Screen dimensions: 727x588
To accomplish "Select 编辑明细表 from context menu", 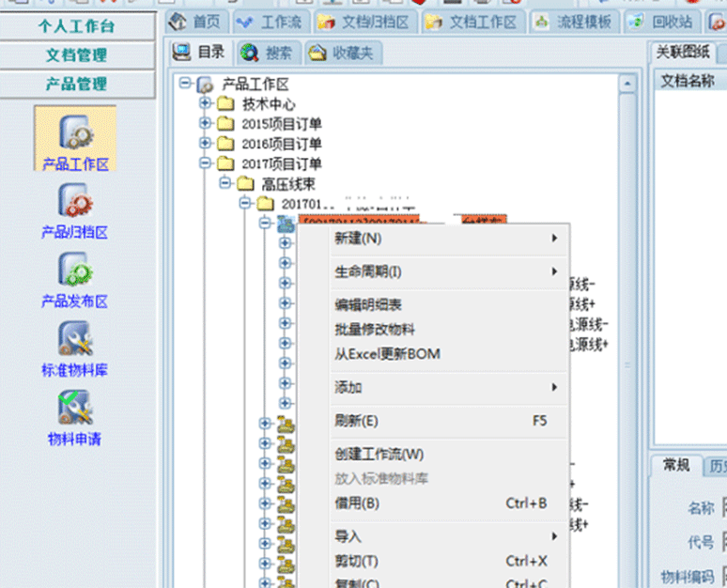I will click(368, 305).
